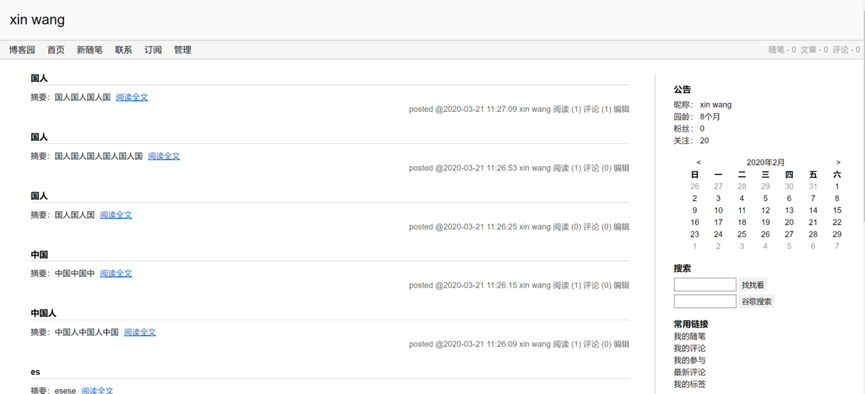Focus the search box beside 谷歌搜索
The image size is (865, 394).
click(x=705, y=301)
